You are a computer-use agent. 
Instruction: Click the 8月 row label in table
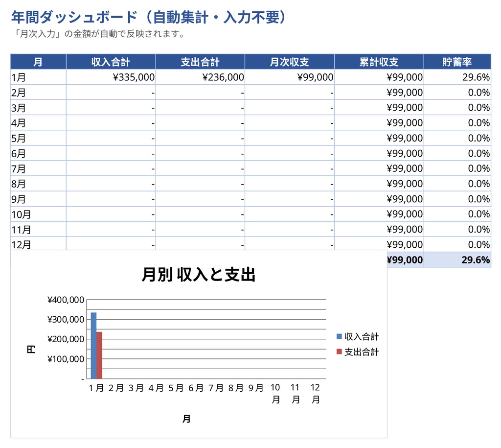[x=38, y=184]
